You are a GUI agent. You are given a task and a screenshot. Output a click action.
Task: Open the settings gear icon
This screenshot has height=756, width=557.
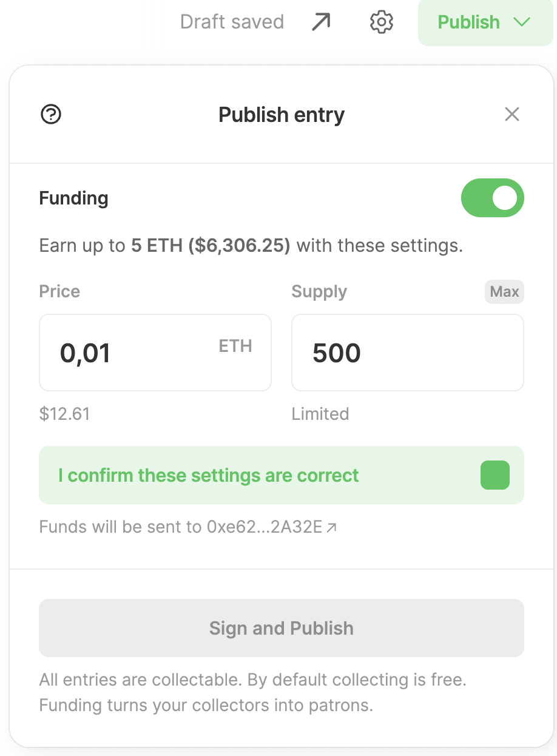pyautogui.click(x=382, y=22)
